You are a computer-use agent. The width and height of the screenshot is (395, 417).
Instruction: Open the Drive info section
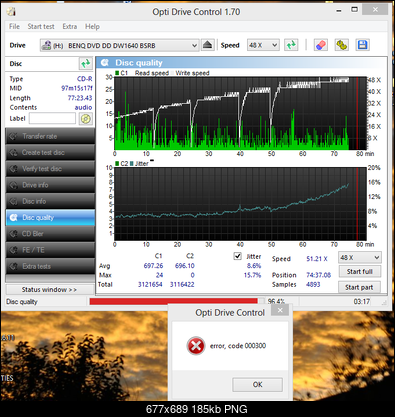tap(50, 185)
